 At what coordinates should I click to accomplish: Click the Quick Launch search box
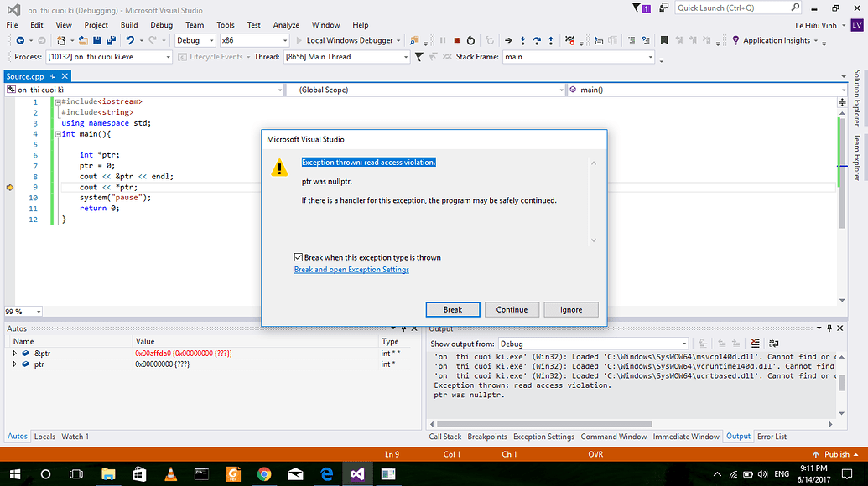[738, 7]
